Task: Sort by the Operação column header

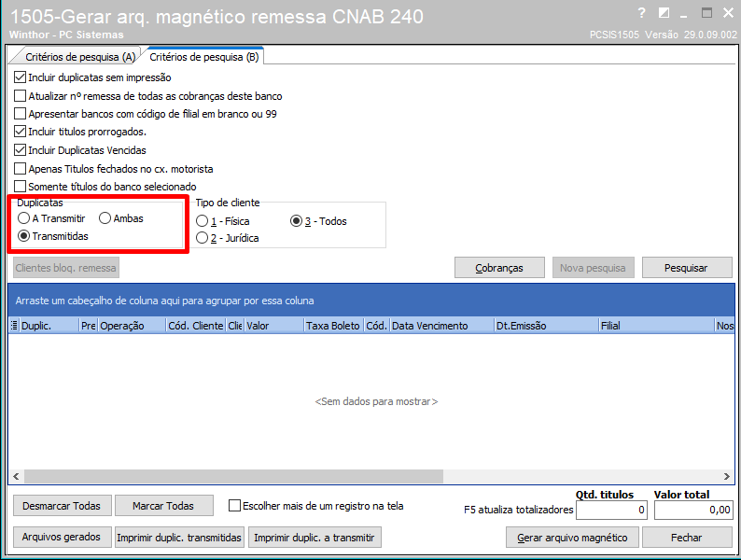Action: pyautogui.click(x=132, y=326)
